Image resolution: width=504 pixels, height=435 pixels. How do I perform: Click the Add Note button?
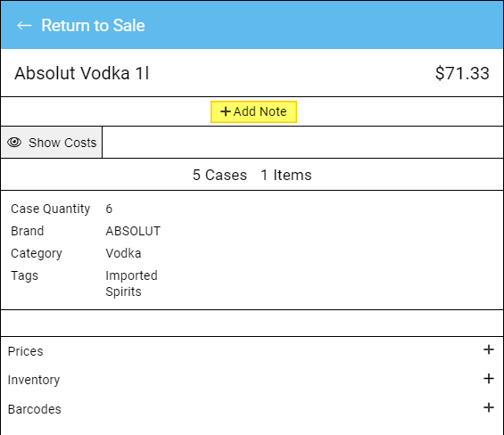(x=253, y=111)
